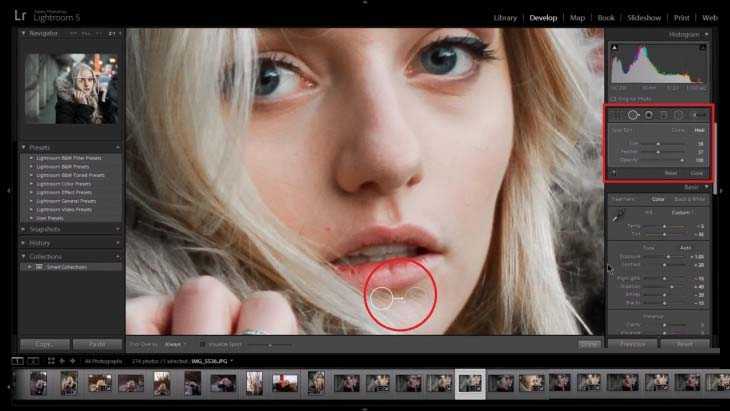This screenshot has width=730, height=411.
Task: Select the Crop Overlay tool
Action: [x=617, y=115]
